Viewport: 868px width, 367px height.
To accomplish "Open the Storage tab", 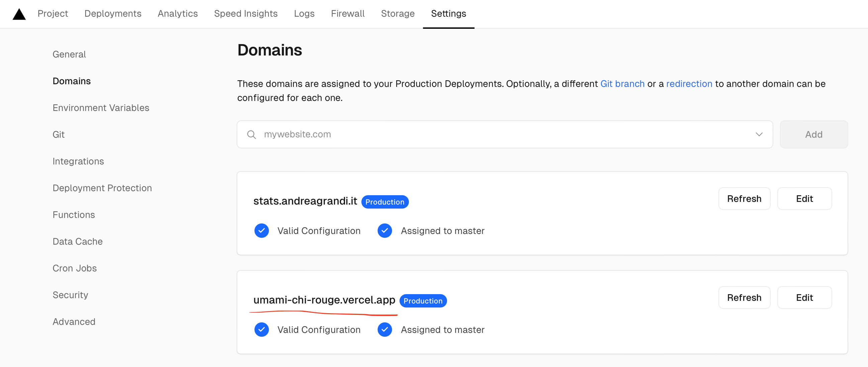I will click(x=398, y=13).
